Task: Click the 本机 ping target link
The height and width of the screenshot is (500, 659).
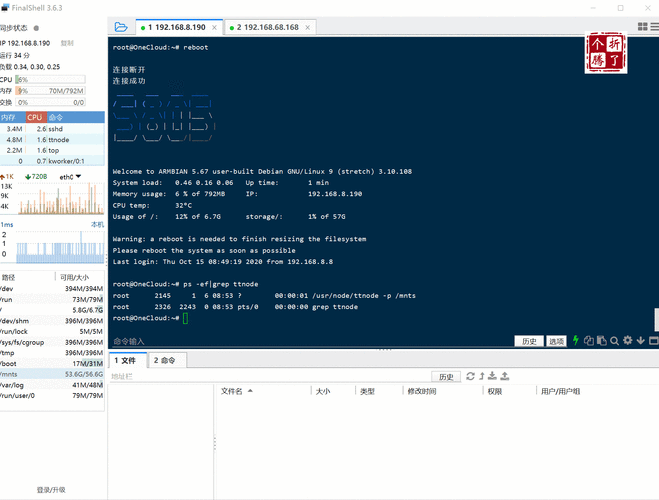Action: (98, 224)
